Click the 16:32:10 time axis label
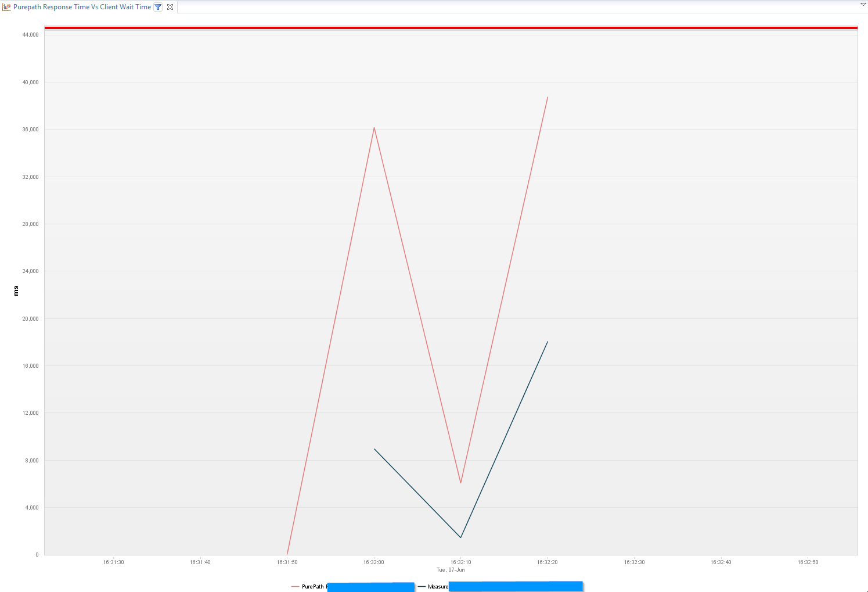 (461, 562)
